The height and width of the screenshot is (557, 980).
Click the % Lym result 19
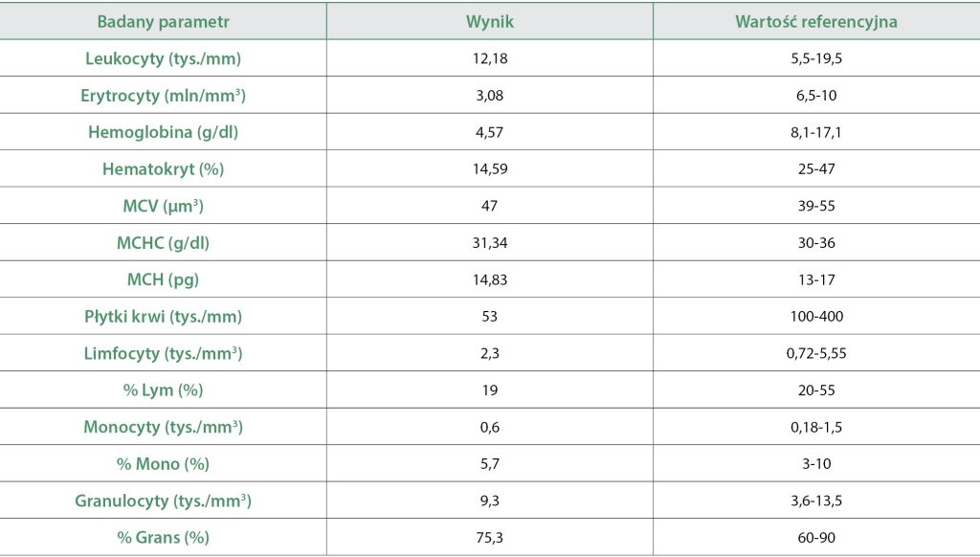[x=490, y=390]
